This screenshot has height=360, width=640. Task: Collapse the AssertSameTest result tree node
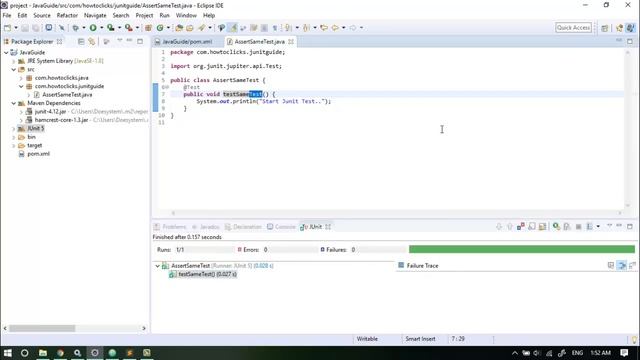point(157,266)
